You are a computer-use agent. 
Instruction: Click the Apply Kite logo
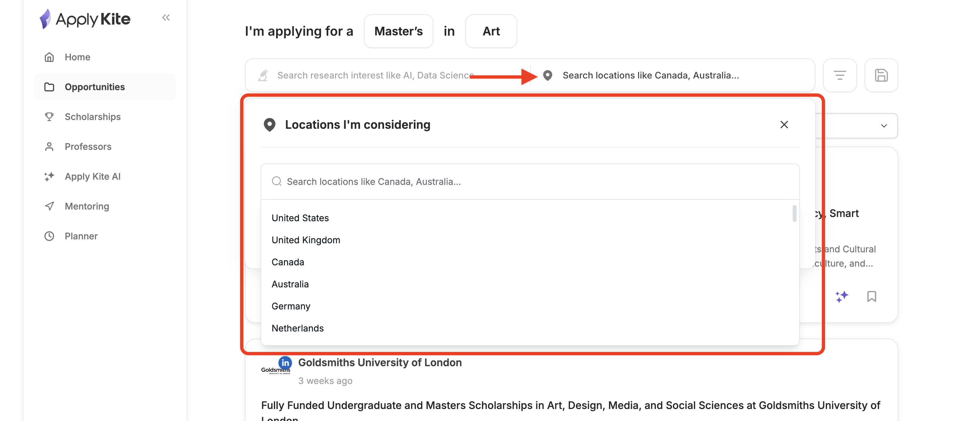[x=85, y=19]
